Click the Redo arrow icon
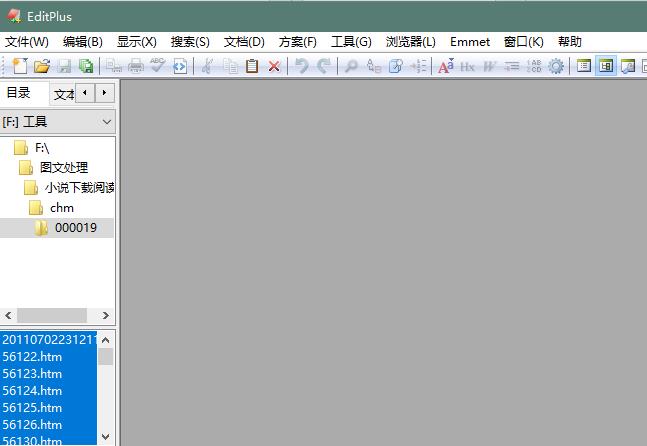647x446 pixels. click(324, 66)
